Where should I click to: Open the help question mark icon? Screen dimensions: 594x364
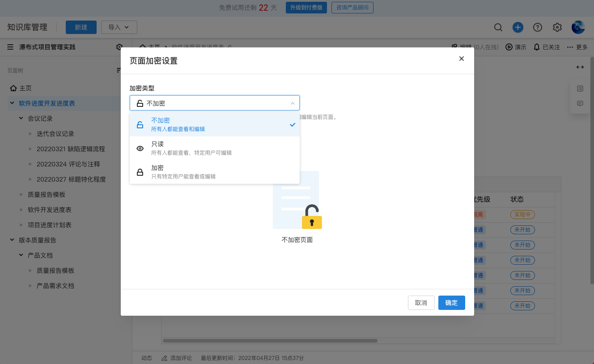coord(538,27)
